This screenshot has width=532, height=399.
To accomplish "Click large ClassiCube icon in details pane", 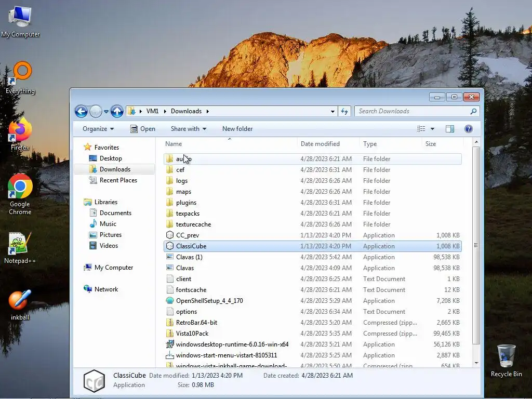I will [x=94, y=381].
